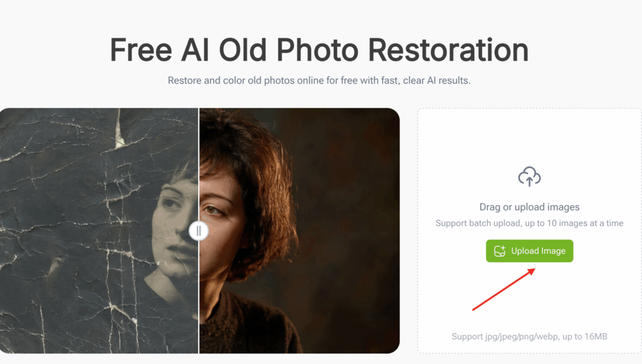Screen dimensions: 642x364
Task: Click the Upload Image button
Action: tap(529, 251)
